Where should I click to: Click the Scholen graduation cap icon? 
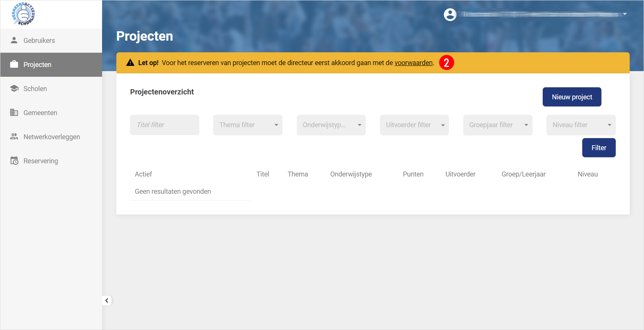click(x=14, y=88)
